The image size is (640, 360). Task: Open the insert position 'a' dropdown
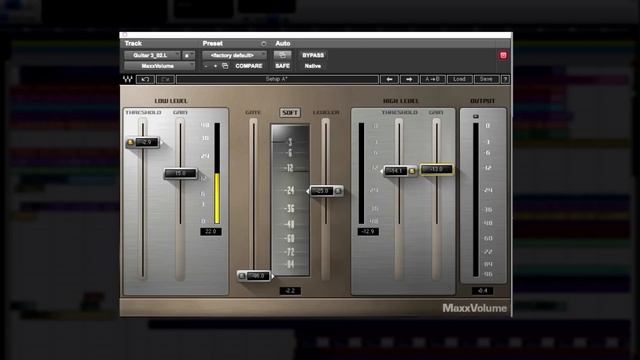coord(188,55)
